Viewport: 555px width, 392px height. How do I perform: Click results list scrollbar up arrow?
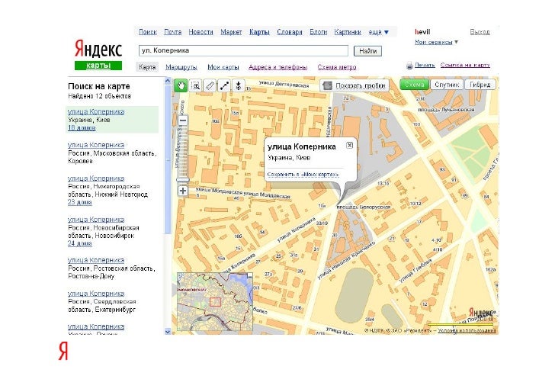coord(168,81)
